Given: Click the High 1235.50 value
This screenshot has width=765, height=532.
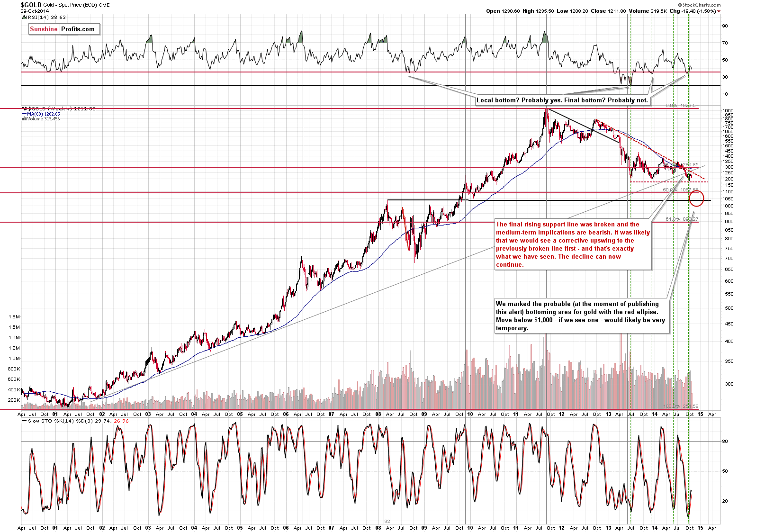Looking at the screenshot, I should click(x=538, y=11).
